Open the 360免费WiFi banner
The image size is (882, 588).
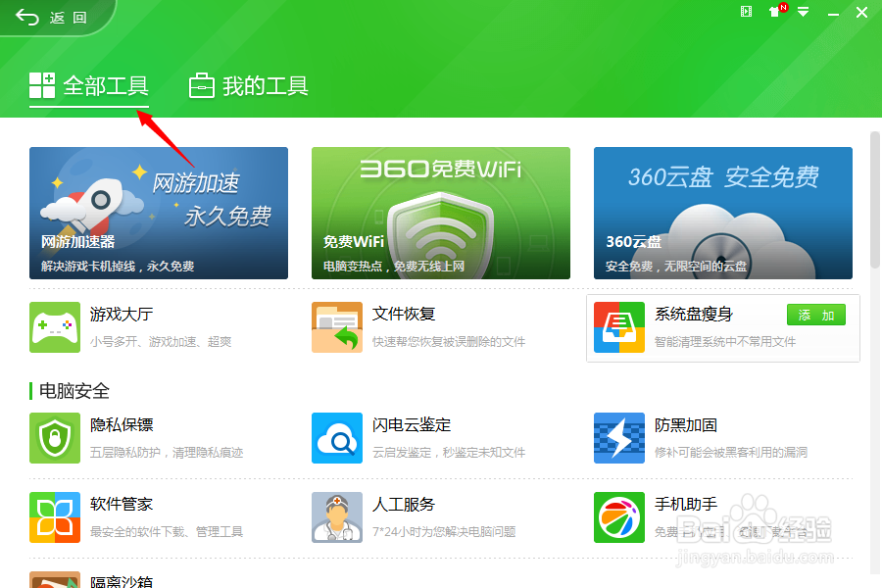[441, 214]
